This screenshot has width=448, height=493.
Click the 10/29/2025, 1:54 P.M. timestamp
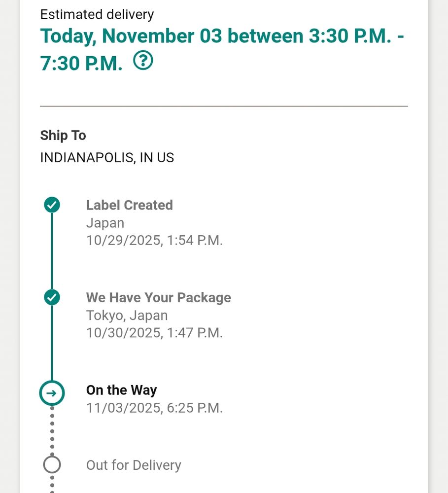pyautogui.click(x=154, y=241)
